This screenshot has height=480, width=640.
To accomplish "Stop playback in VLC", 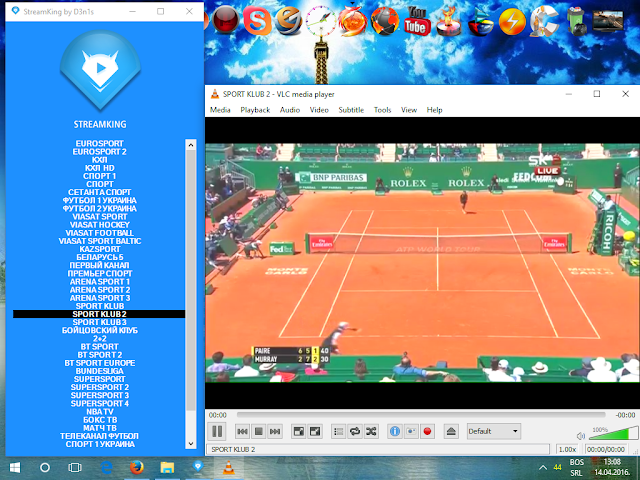I will tap(258, 431).
